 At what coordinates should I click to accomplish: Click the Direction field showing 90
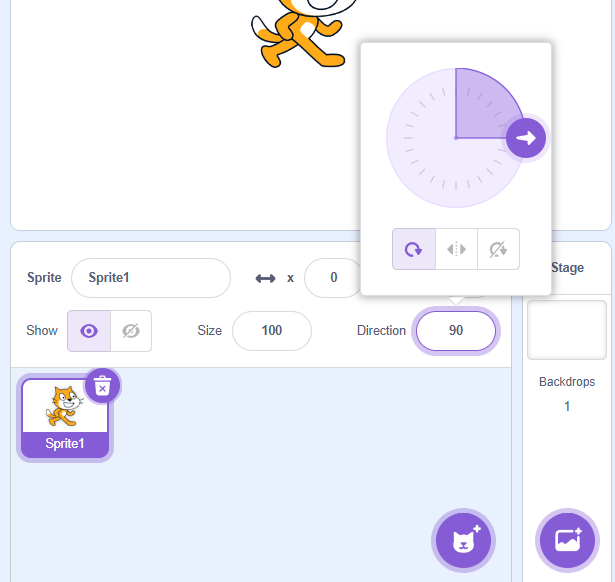coord(456,331)
